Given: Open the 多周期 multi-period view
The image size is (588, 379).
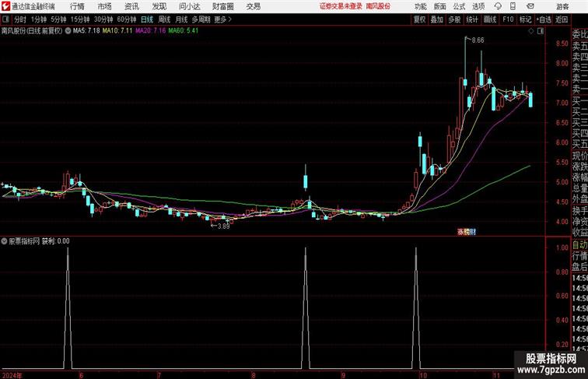Looking at the screenshot, I should pyautogui.click(x=201, y=19).
